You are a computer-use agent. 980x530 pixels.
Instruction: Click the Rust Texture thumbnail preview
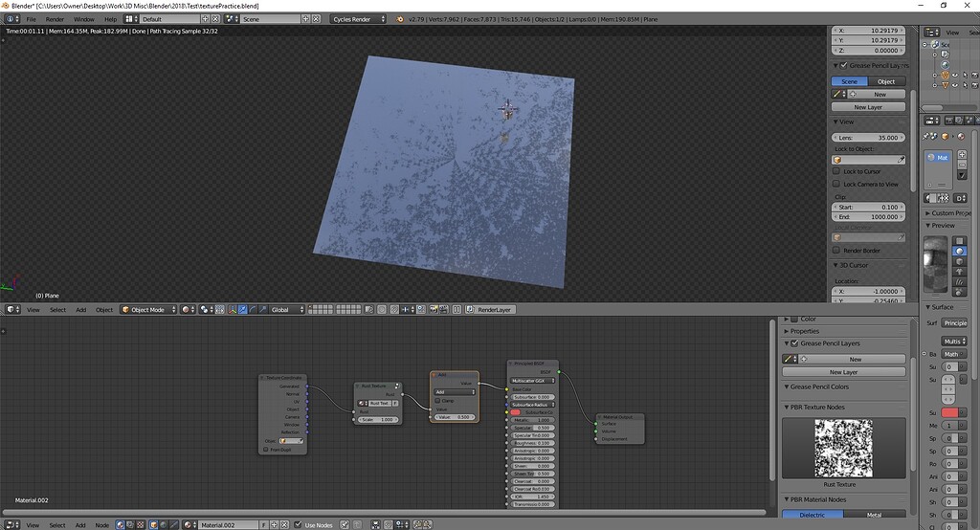pyautogui.click(x=843, y=448)
